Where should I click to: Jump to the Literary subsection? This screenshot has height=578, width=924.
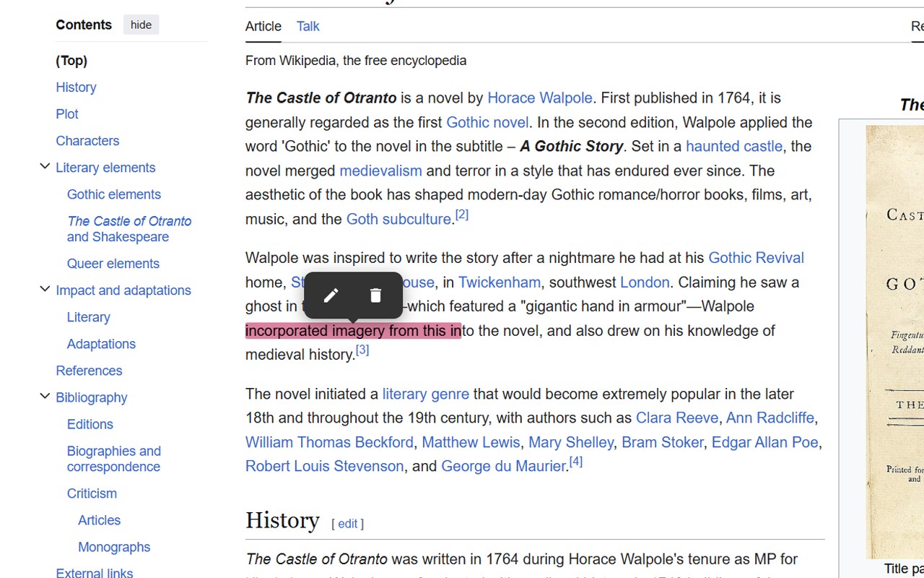point(89,317)
